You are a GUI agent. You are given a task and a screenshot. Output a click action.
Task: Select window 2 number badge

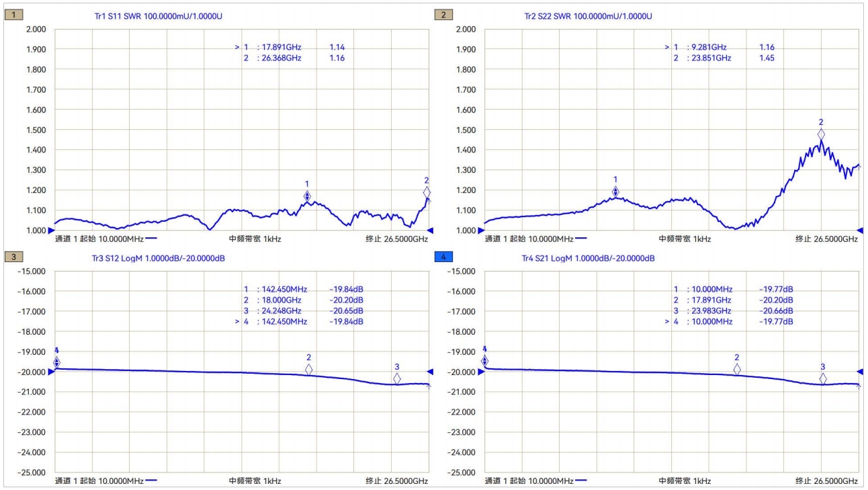coord(444,15)
